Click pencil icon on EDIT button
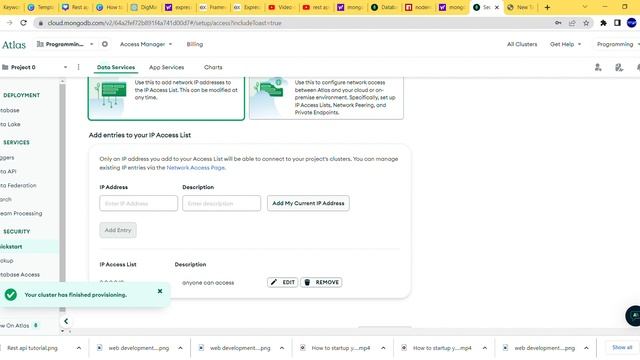 click(274, 282)
